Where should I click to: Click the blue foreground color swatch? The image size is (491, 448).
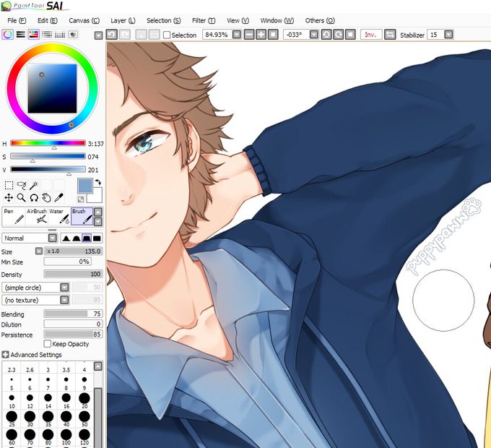85,186
